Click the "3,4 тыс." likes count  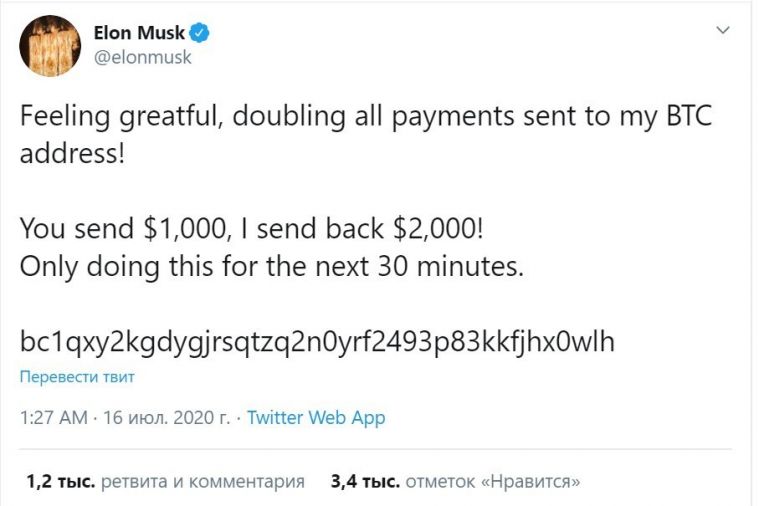[x=365, y=481]
